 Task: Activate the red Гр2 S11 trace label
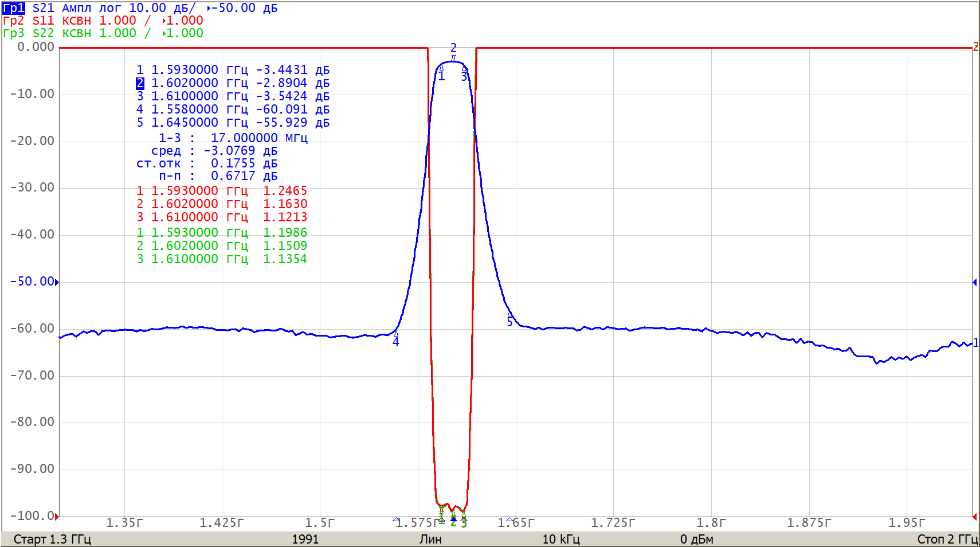point(14,21)
